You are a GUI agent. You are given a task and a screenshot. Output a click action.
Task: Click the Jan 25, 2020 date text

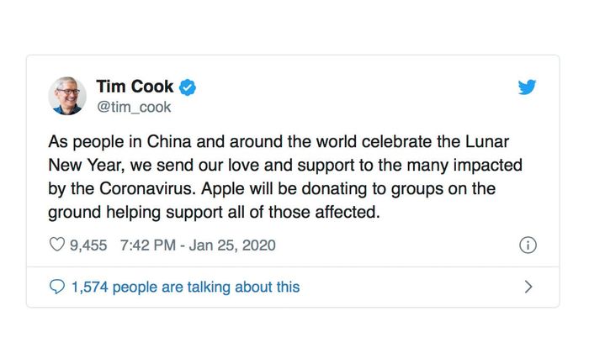coord(232,245)
